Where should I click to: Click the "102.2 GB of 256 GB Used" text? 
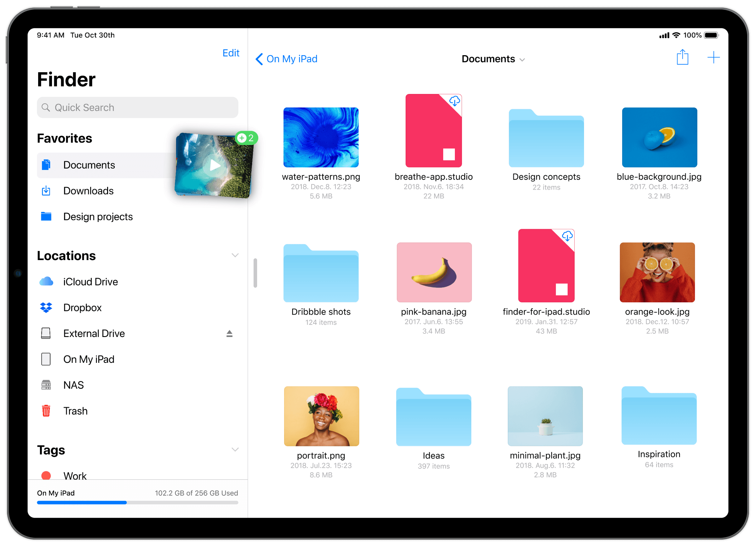(196, 493)
